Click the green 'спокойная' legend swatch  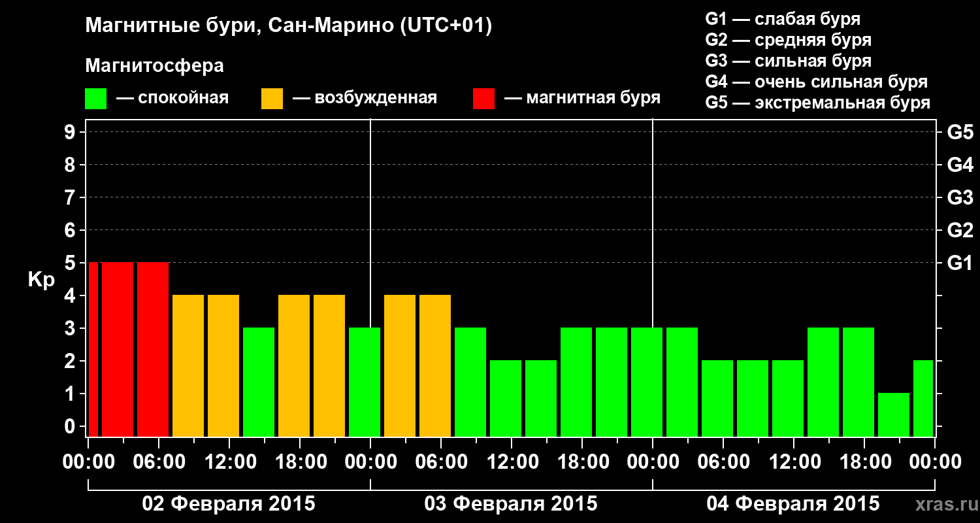(96, 99)
